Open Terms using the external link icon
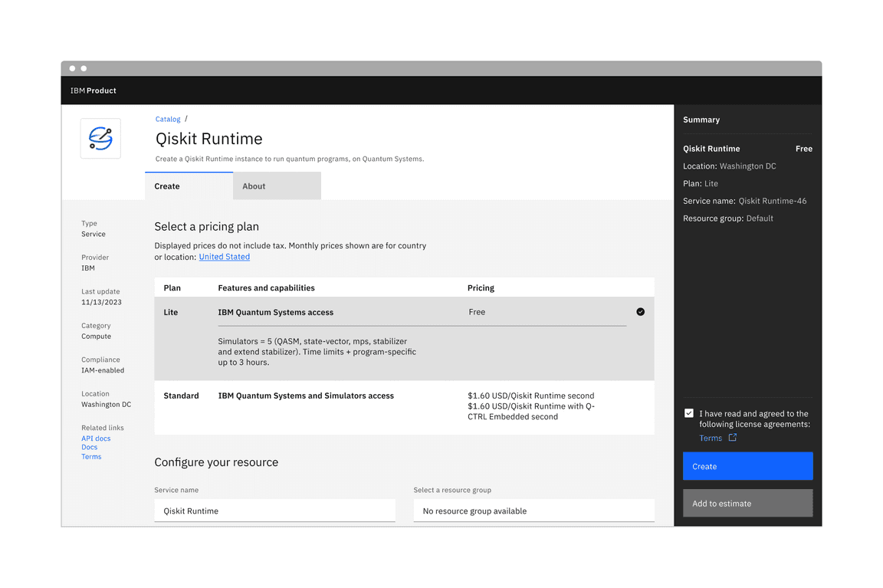Screen dimensions: 883x588 [734, 438]
